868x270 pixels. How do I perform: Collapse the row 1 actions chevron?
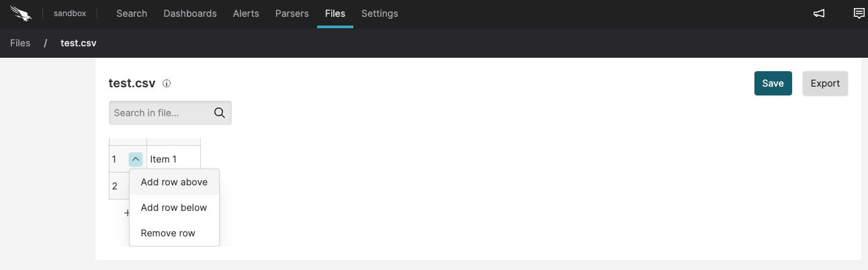coord(136,159)
